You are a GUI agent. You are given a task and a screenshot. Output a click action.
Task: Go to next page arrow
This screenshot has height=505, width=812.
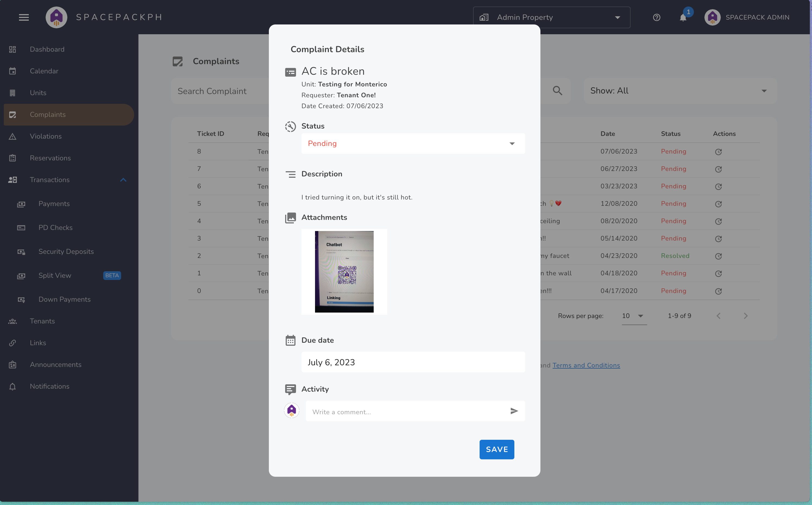(x=746, y=316)
